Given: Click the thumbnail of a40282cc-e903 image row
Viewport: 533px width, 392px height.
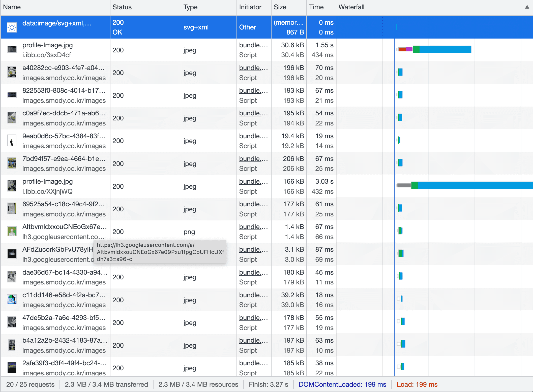Looking at the screenshot, I should point(12,73).
